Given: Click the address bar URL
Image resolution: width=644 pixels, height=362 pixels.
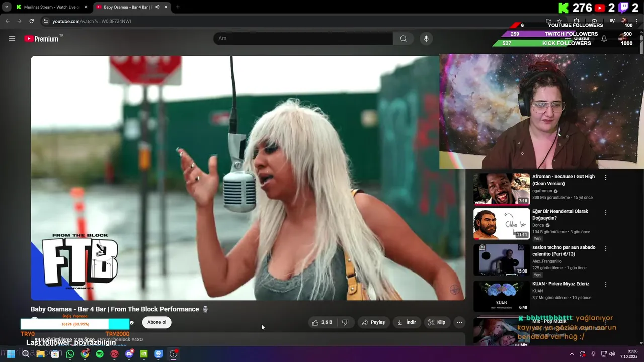Looking at the screenshot, I should (92, 21).
